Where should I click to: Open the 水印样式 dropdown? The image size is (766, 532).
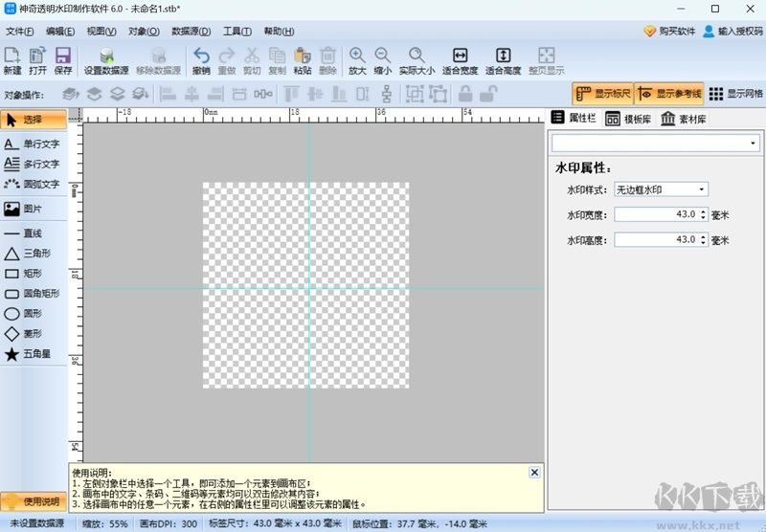click(x=660, y=189)
